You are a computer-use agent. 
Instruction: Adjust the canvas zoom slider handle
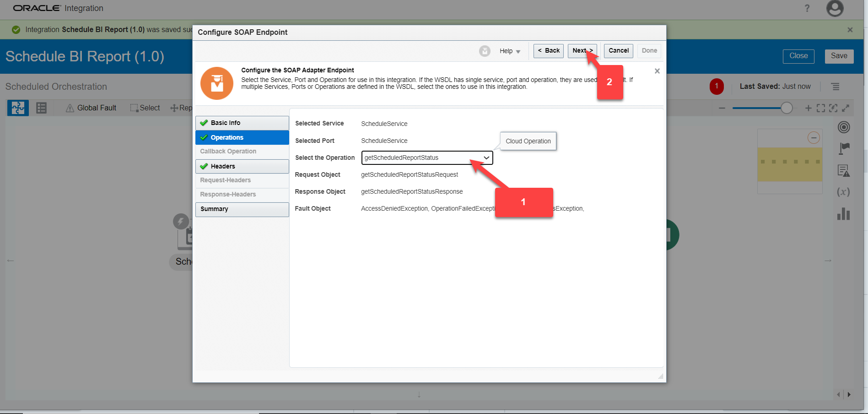point(786,108)
